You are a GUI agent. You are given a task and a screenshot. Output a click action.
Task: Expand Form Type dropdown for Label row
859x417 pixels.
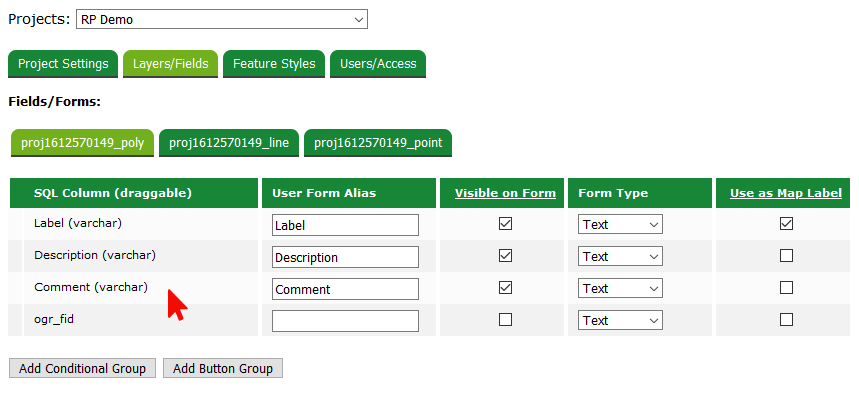[x=620, y=225]
